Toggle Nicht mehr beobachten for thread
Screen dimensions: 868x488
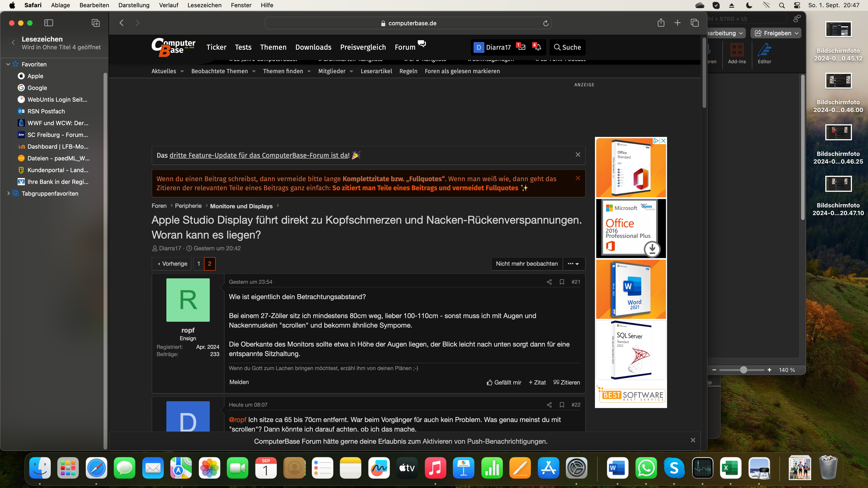point(527,264)
